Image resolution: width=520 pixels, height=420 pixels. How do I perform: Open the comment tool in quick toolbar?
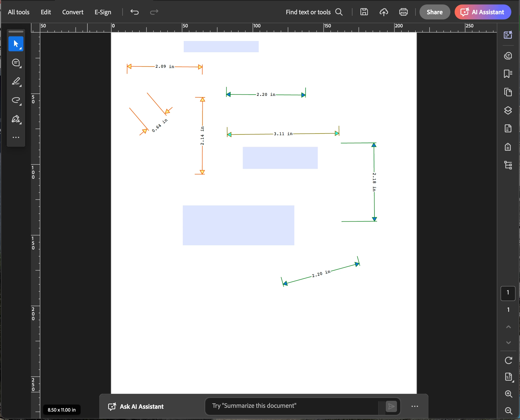(x=16, y=63)
